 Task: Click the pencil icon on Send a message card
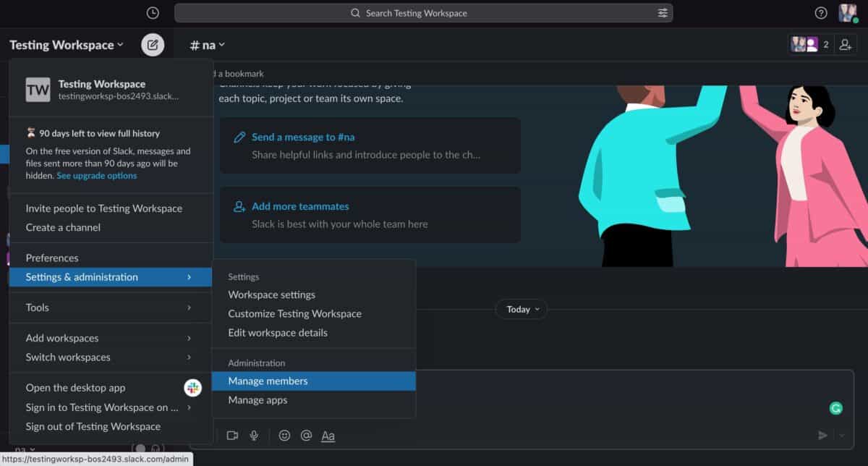(239, 137)
